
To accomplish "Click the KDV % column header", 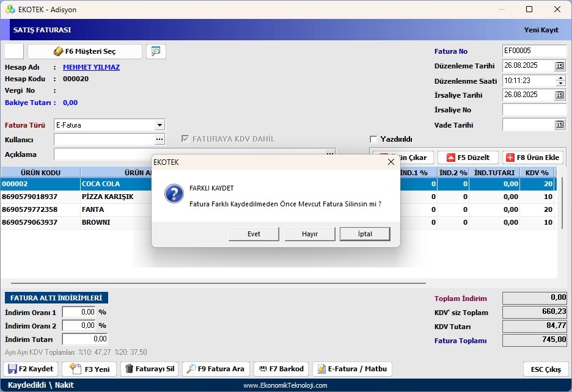I will point(537,172).
